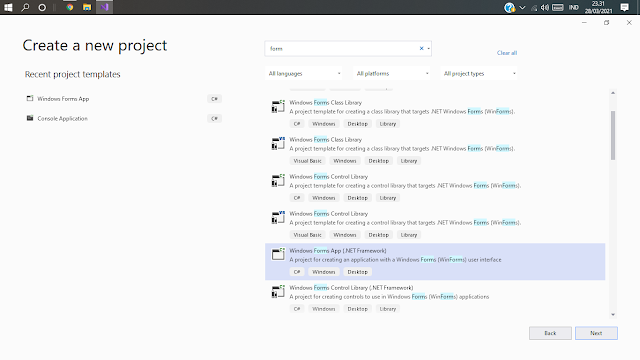This screenshot has width=640, height=360.
Task: Select Visual Basic Windows Forms Control Library title
Action: [329, 214]
